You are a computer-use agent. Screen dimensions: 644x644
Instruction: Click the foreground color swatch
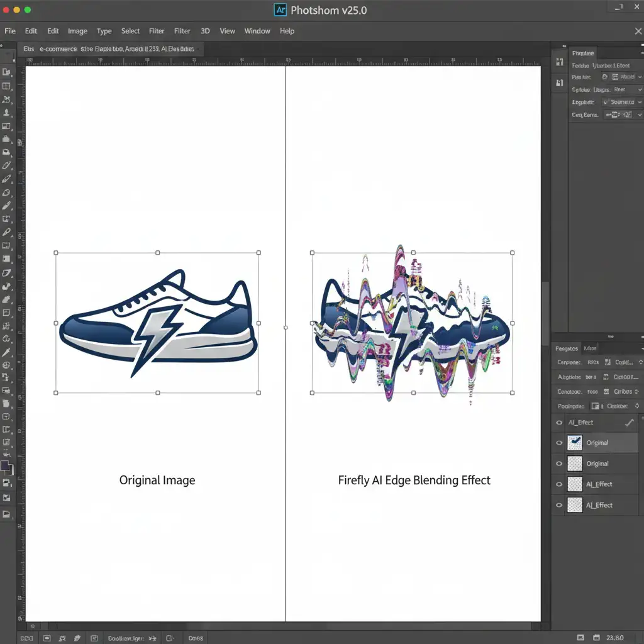(x=6, y=466)
